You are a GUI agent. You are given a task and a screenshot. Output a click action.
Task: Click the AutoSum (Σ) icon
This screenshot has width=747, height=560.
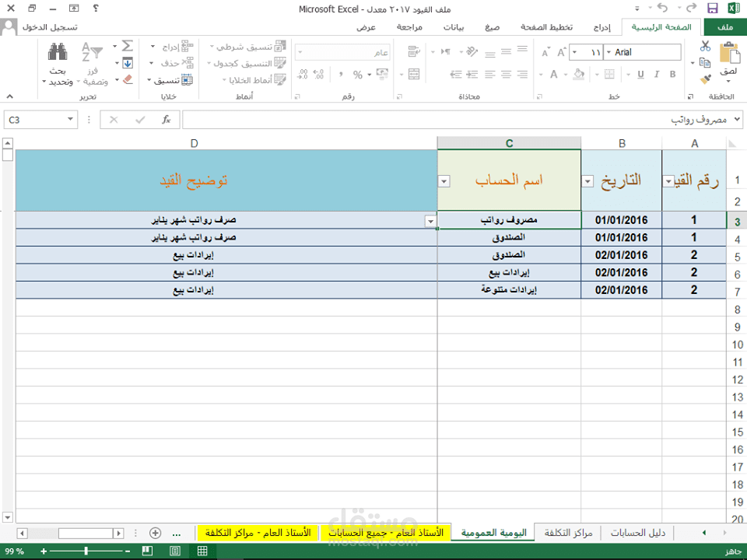coord(128,45)
